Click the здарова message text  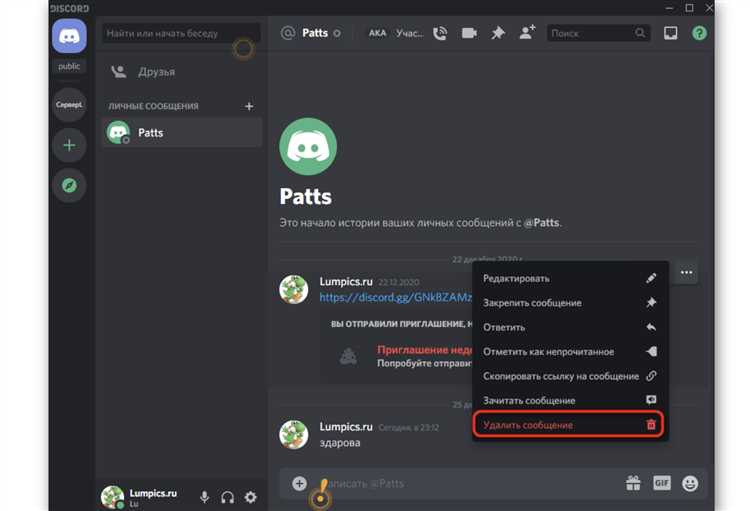tap(340, 443)
